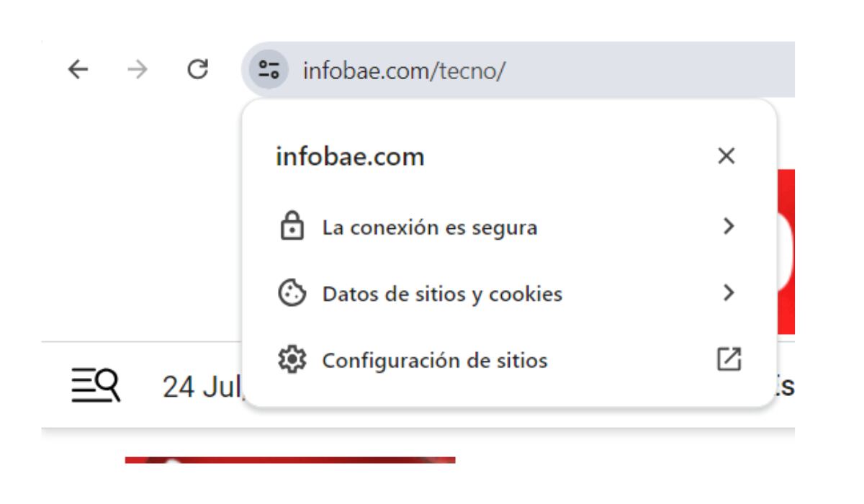Open the external link icon beside Configuración
This screenshot has width=864, height=504.
coord(729,359)
